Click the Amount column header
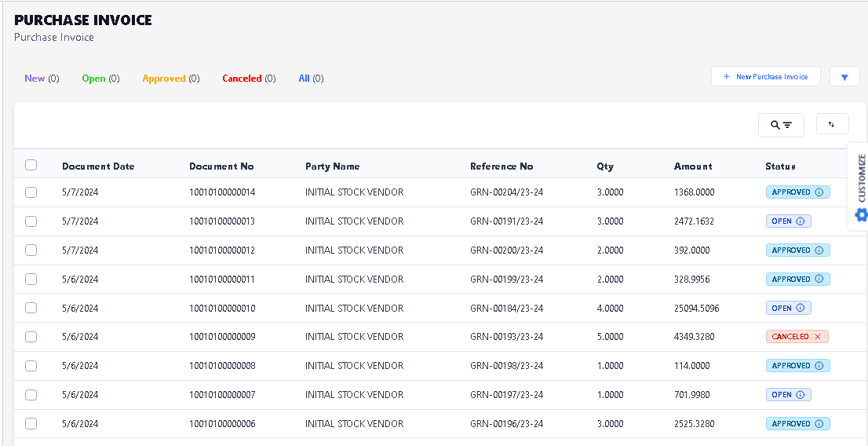This screenshot has height=446, width=868. [x=693, y=166]
